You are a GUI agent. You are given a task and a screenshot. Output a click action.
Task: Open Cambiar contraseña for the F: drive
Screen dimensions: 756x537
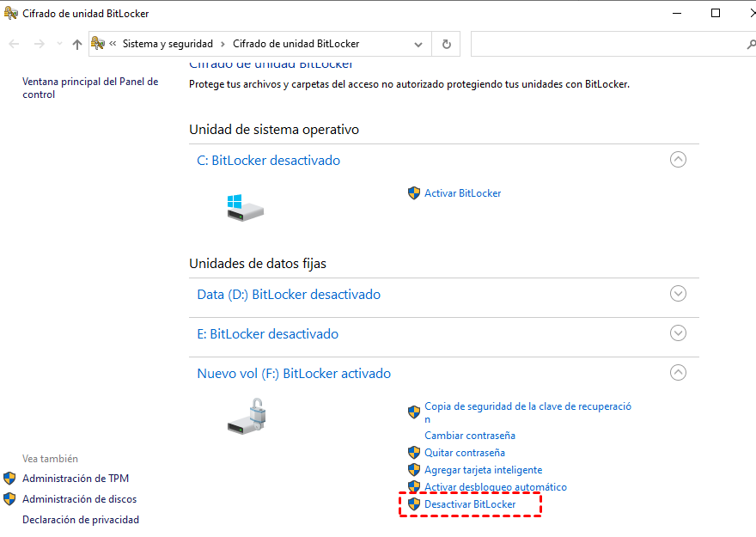469,435
